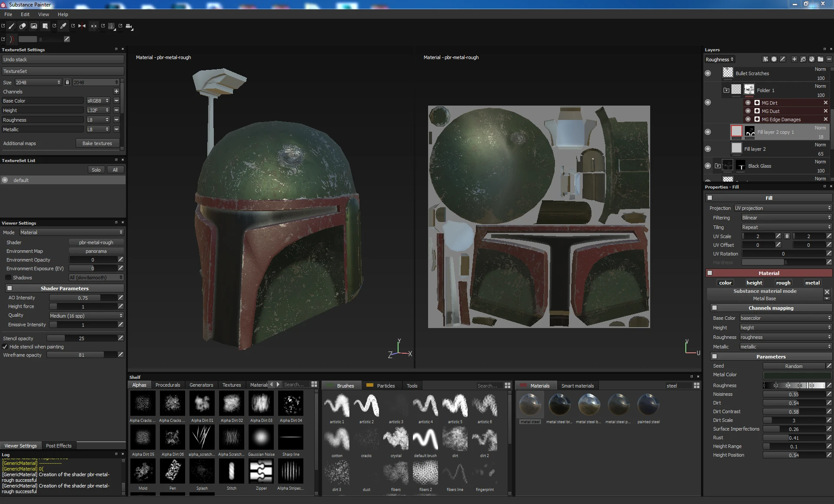Hide the Black Glass folder
This screenshot has height=504, width=834.
click(x=708, y=166)
